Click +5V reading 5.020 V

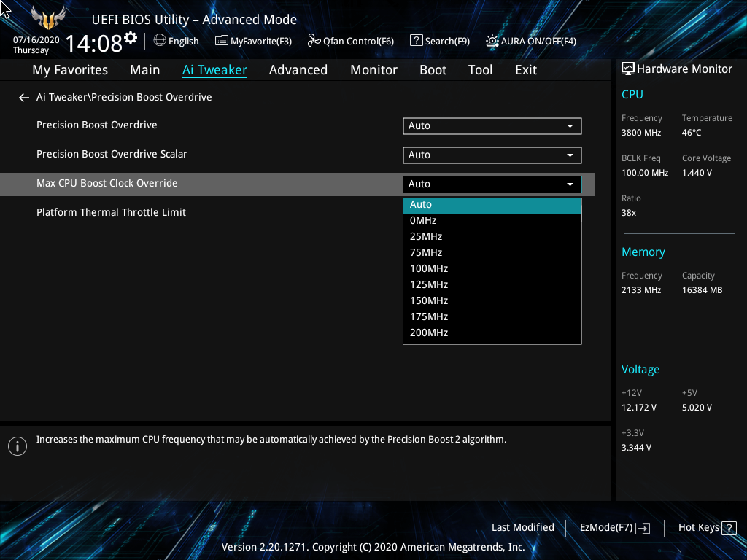(697, 408)
